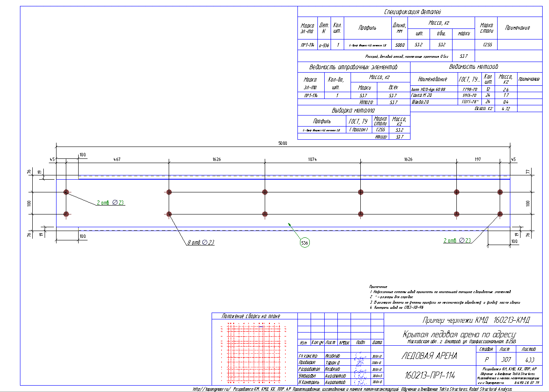Select drawing number 160213-ПР1-114

[x=429, y=375]
